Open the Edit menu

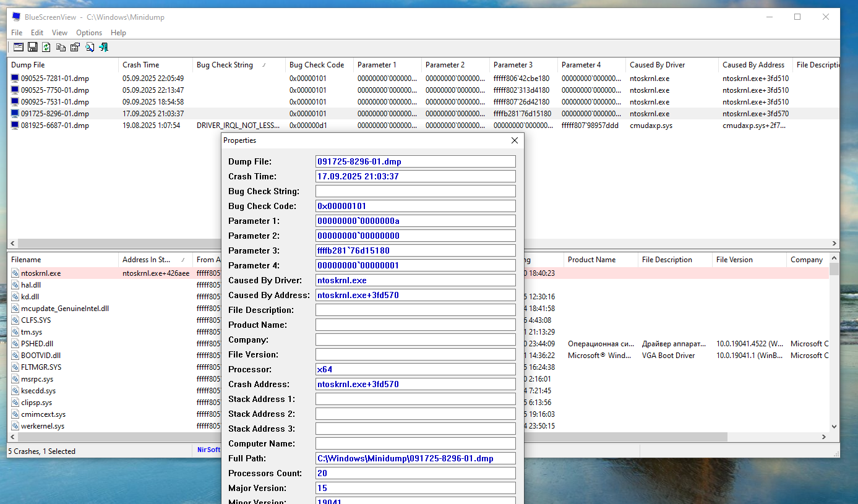tap(37, 33)
